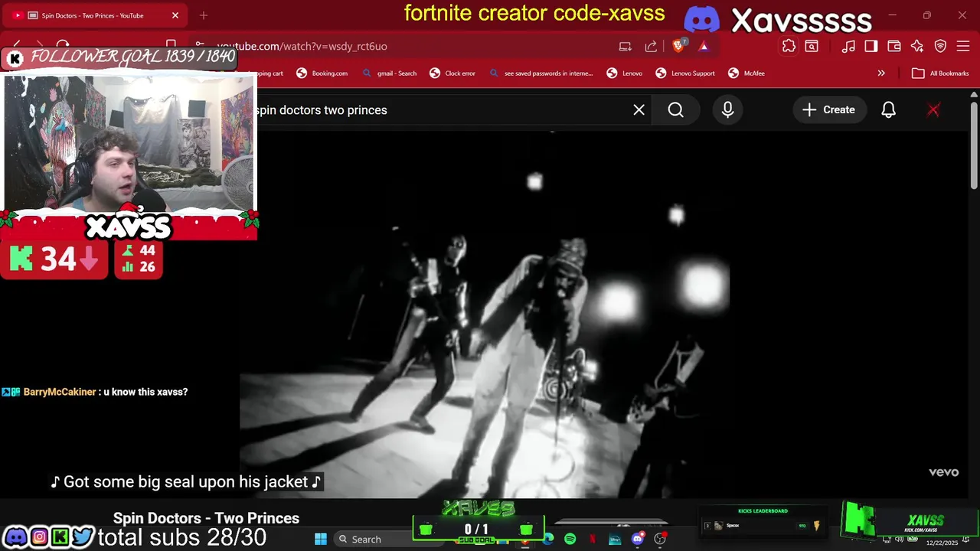980x551 pixels.
Task: Click the install app icon in address bar
Action: click(626, 47)
